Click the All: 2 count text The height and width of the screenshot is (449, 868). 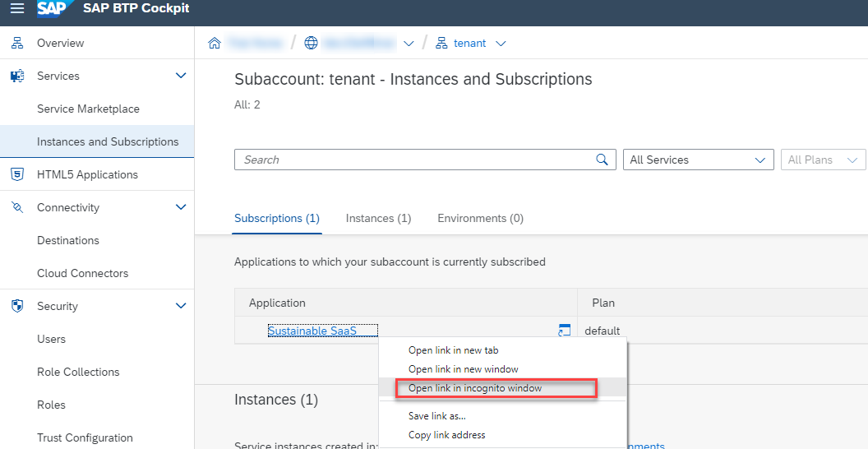(247, 104)
